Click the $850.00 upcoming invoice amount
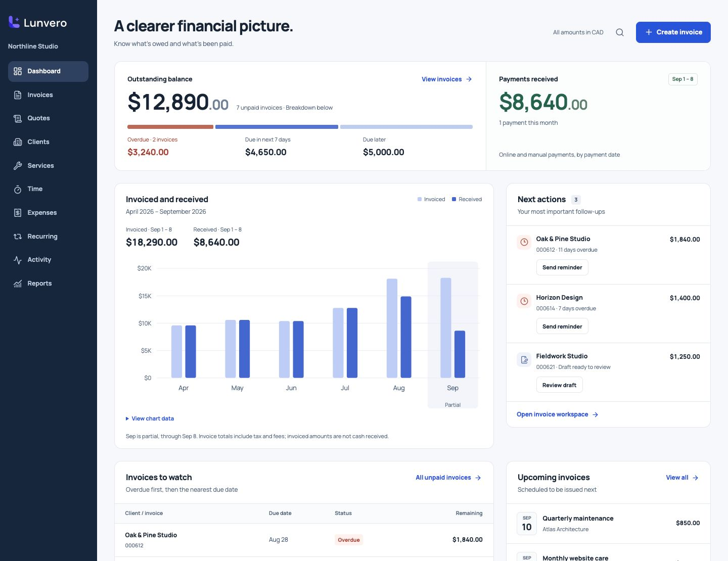 (688, 523)
